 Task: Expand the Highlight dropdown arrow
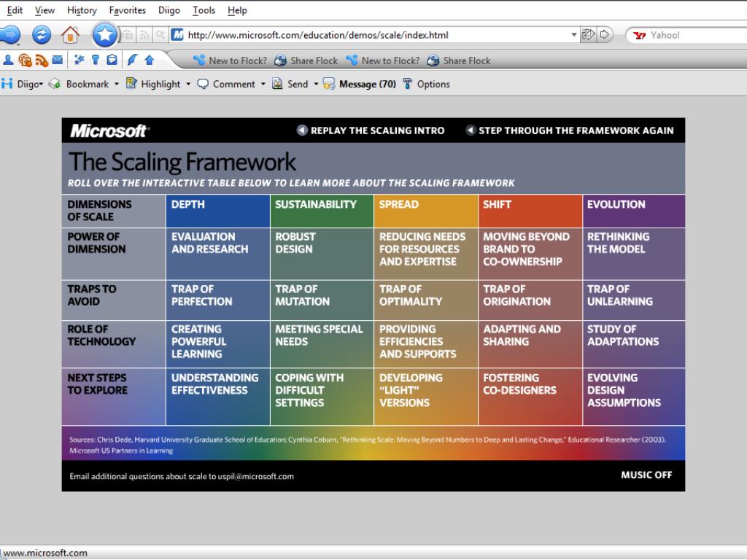tap(188, 85)
